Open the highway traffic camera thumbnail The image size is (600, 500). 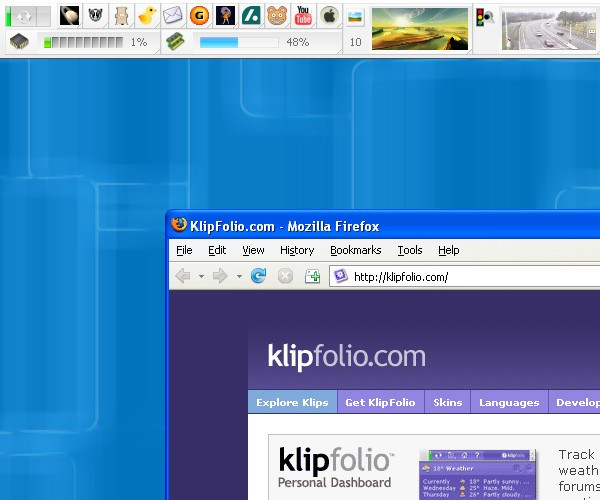pos(549,30)
